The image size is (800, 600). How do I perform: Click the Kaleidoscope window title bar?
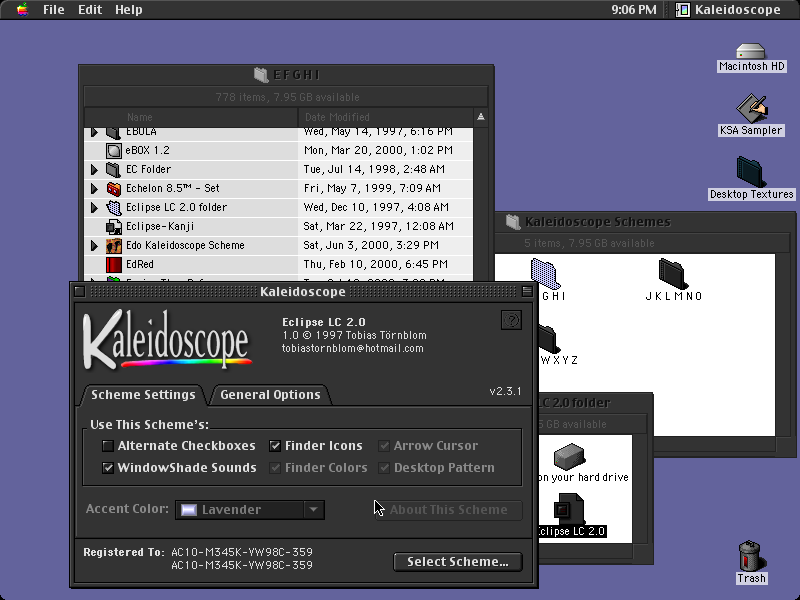(303, 291)
